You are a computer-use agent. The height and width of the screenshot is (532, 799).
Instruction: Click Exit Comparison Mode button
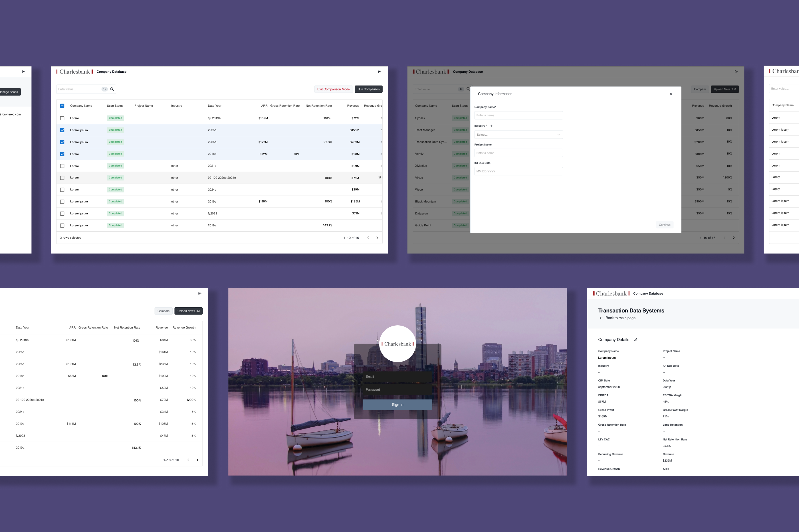[333, 89]
